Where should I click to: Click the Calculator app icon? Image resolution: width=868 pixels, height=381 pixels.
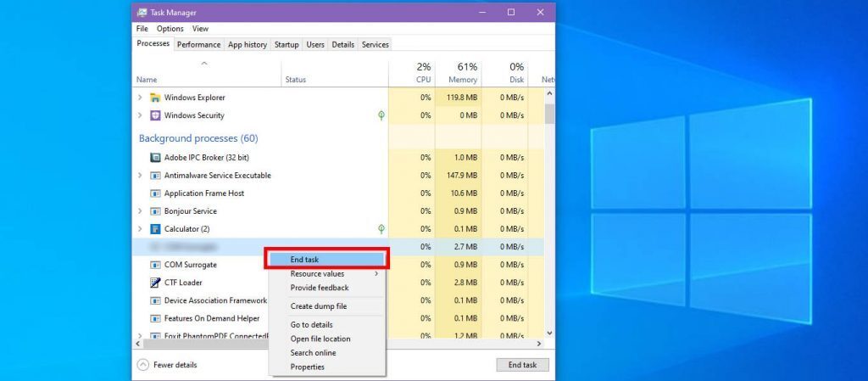coord(155,229)
